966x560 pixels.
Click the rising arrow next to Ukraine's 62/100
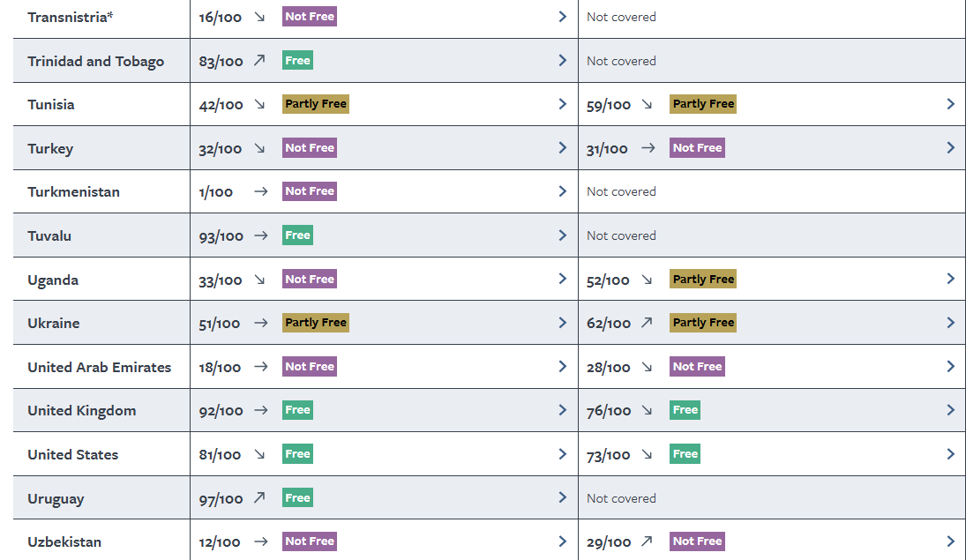tap(647, 323)
